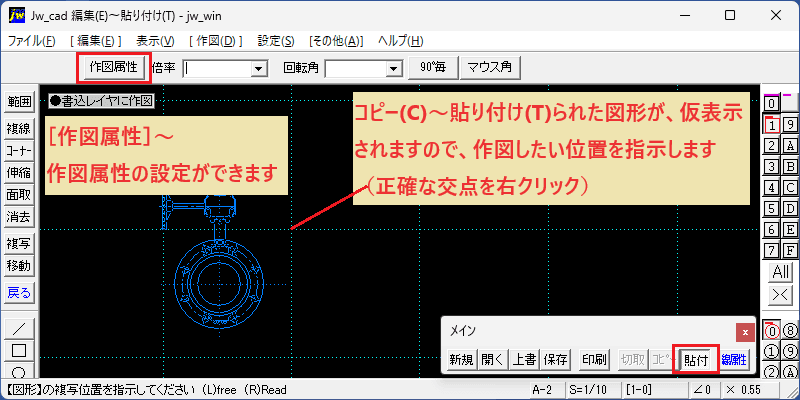
Task: Select the rectangle drawing tool
Action: (19, 351)
